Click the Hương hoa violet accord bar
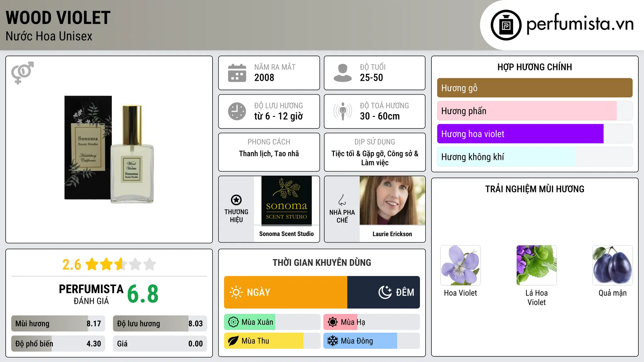The height and width of the screenshot is (362, 644). point(535,134)
